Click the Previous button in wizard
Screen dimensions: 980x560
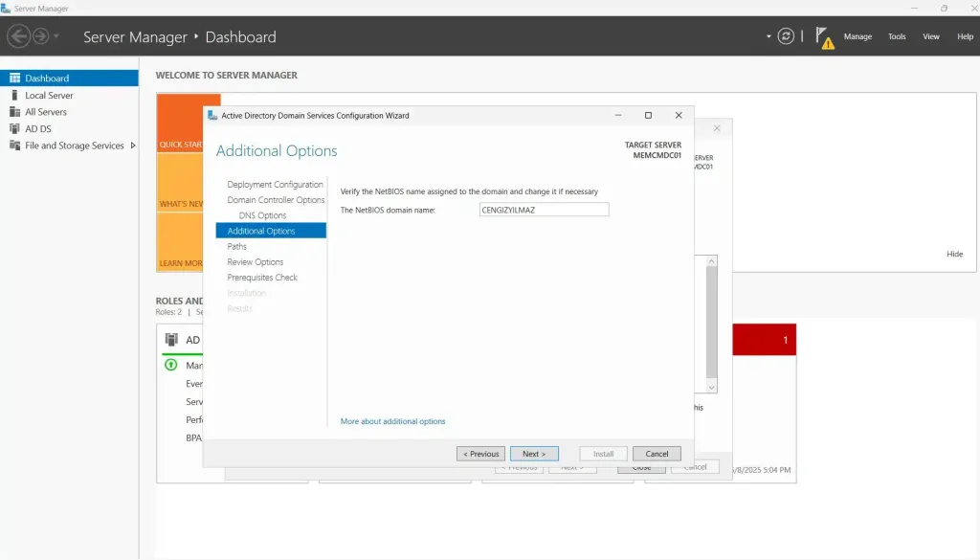point(480,454)
